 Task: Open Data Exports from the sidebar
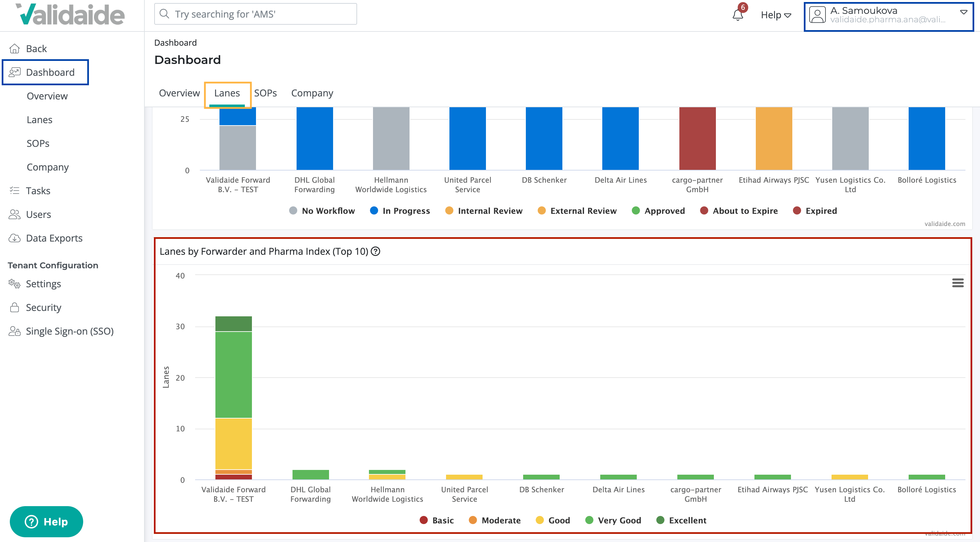15,238
